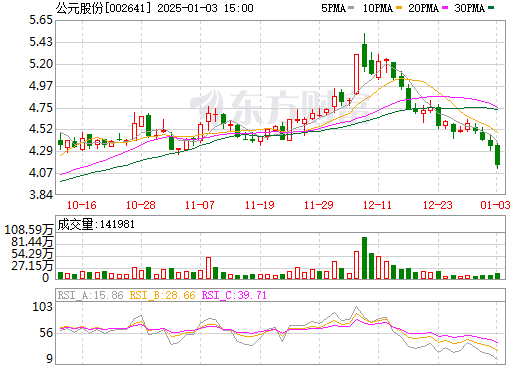Screen dimensions: 520x365
Task: Select the 11-07 date axis label
Action: click(x=200, y=205)
